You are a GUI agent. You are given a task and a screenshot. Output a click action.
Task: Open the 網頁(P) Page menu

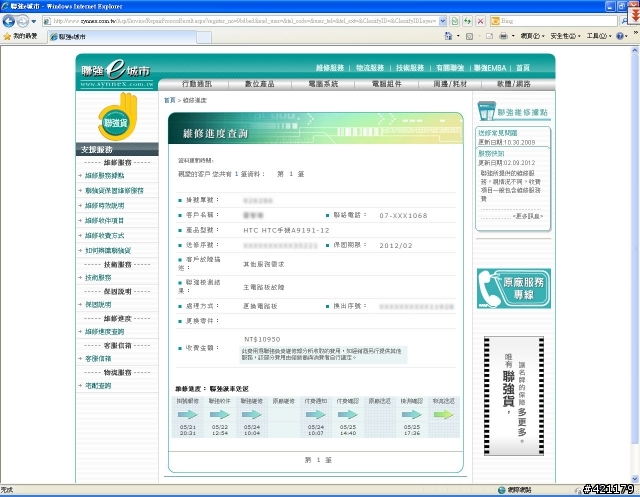click(532, 36)
